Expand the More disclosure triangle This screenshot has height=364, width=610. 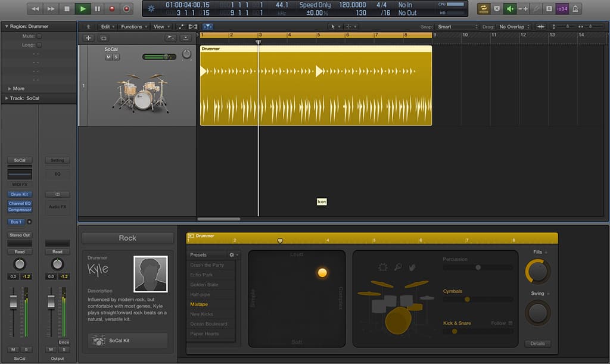pyautogui.click(x=10, y=89)
